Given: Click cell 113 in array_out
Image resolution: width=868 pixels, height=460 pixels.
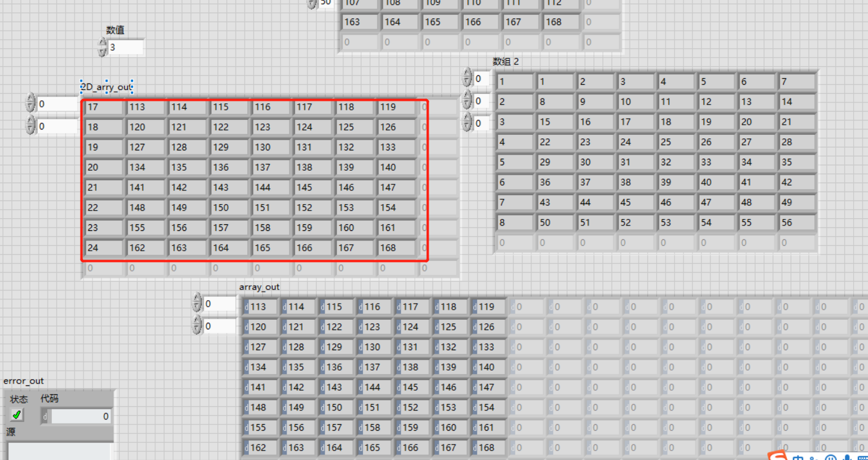Looking at the screenshot, I should click(261, 307).
